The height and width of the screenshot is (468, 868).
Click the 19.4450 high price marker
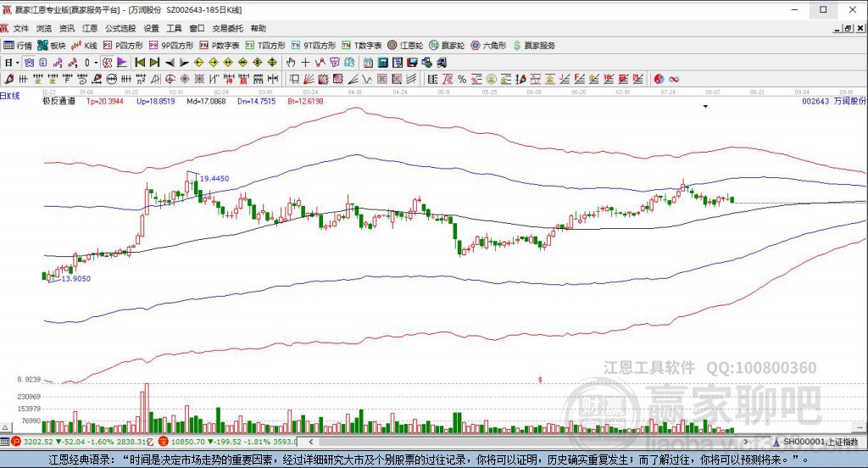click(214, 178)
